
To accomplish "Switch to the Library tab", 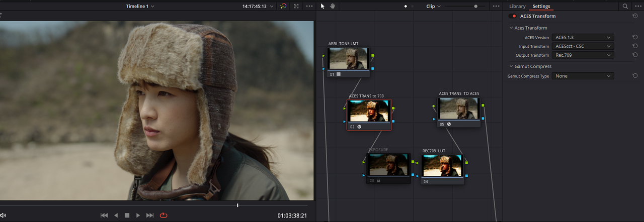I will point(517,6).
